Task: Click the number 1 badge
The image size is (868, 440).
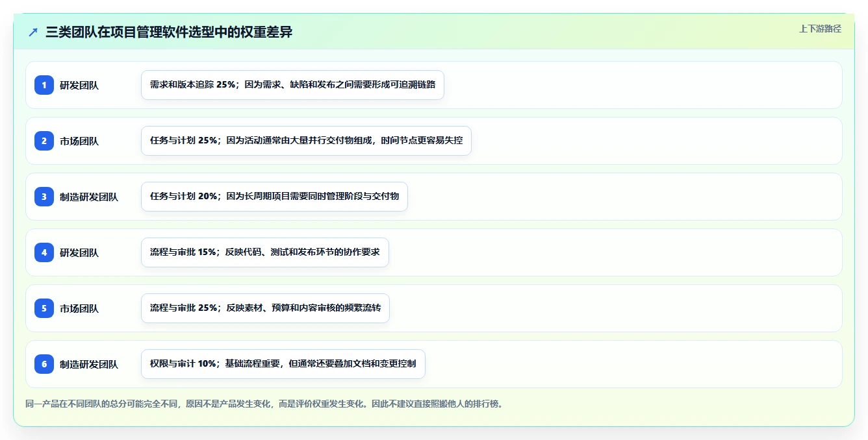Action: [44, 85]
